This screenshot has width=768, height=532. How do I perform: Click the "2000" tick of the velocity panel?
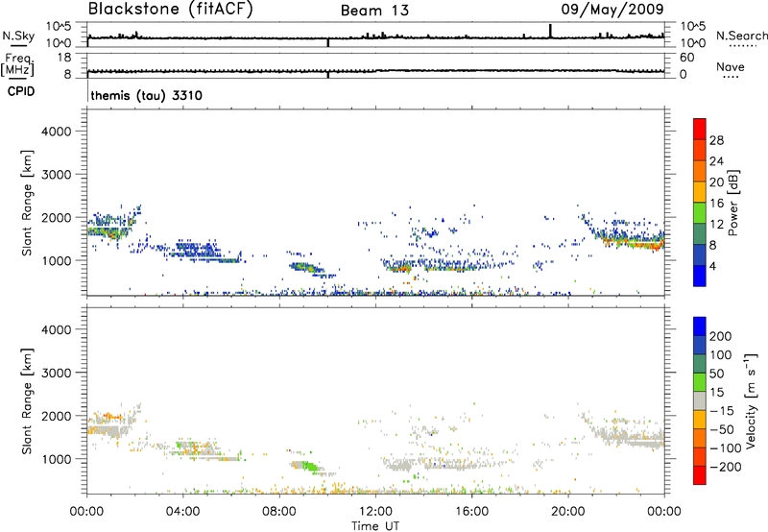pyautogui.click(x=57, y=416)
